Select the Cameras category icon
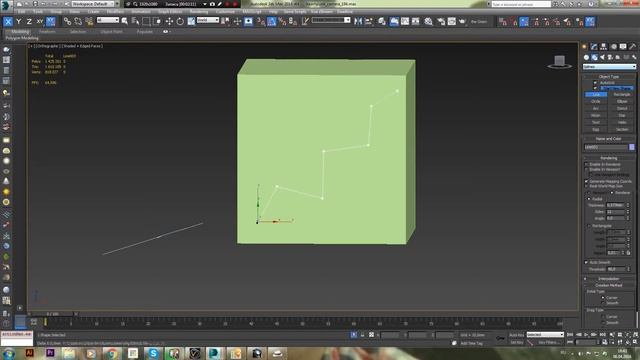The image size is (640, 360). point(610,58)
